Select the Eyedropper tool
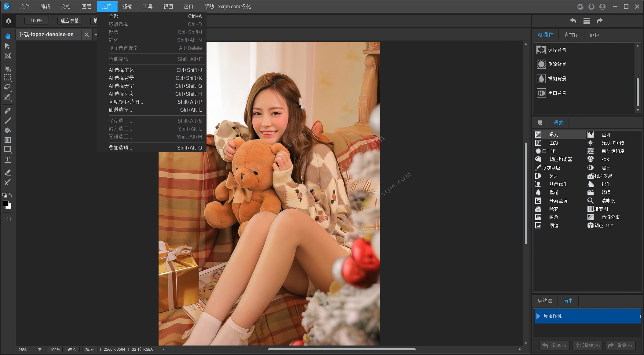This screenshot has height=355, width=644. [8, 111]
